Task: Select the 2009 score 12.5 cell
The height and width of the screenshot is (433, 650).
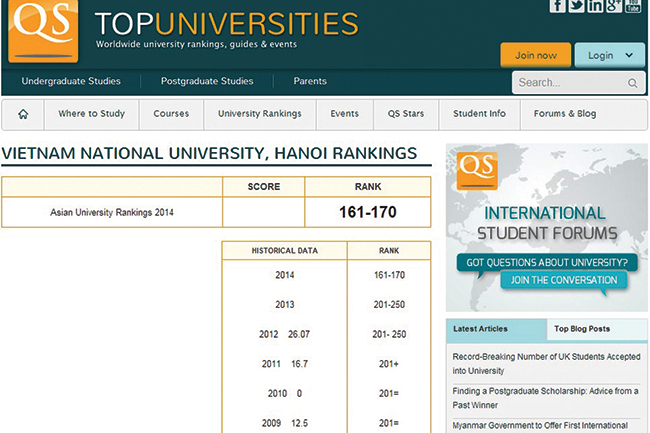Action: tap(300, 423)
